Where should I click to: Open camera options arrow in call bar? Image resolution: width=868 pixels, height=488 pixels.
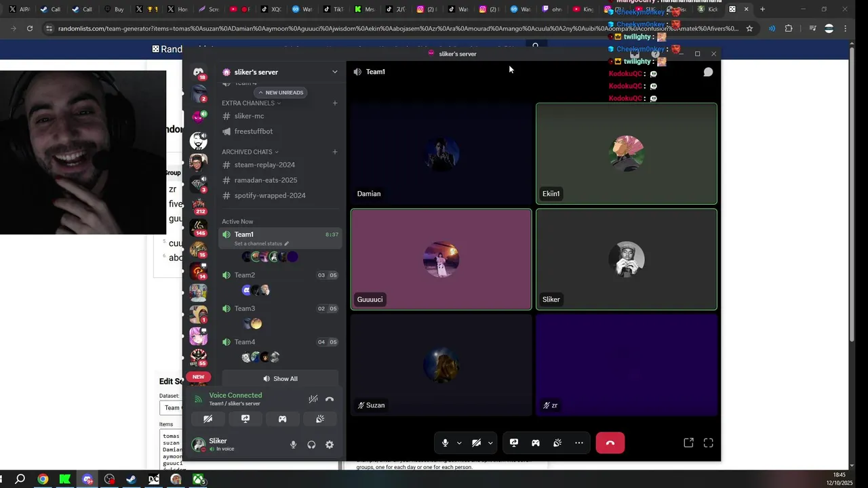click(490, 443)
